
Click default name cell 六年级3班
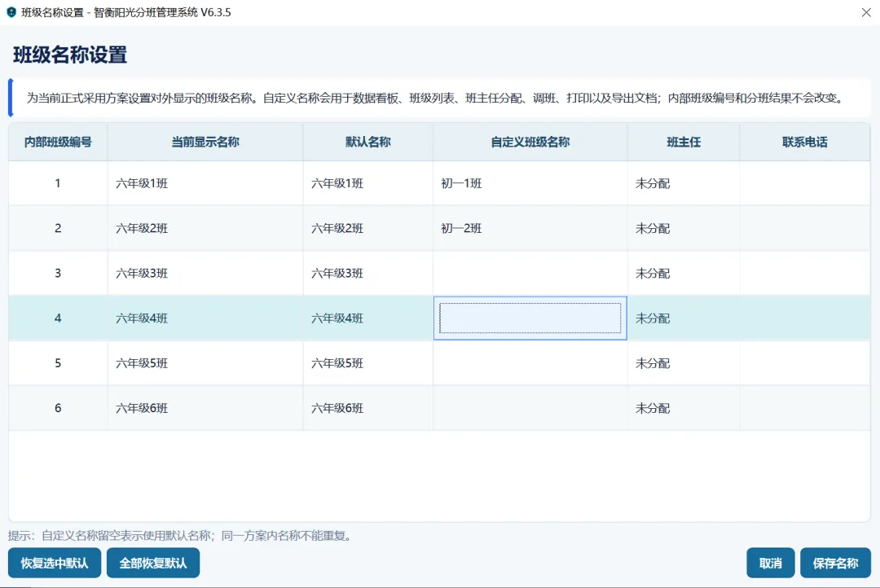368,274
